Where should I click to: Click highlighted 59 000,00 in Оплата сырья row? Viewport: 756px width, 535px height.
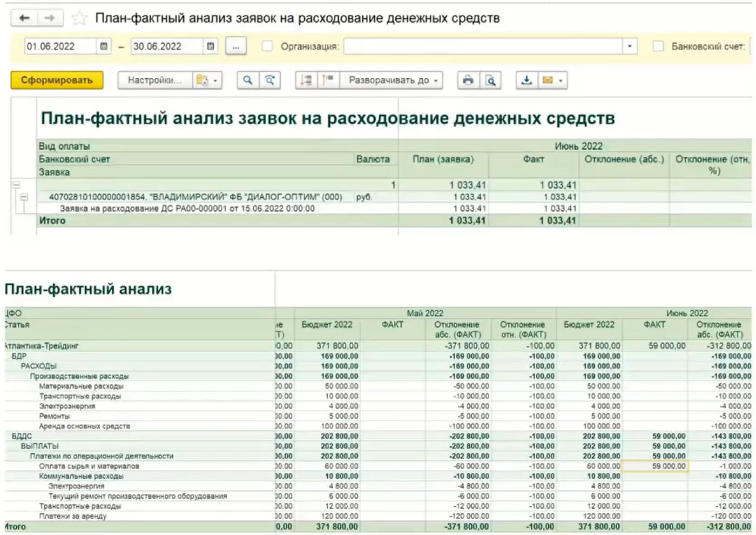point(655,466)
